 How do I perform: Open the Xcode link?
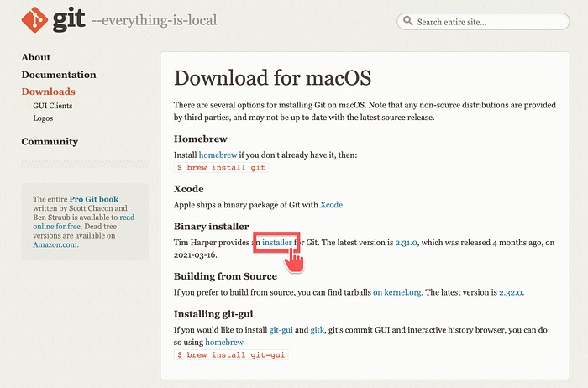tap(332, 204)
